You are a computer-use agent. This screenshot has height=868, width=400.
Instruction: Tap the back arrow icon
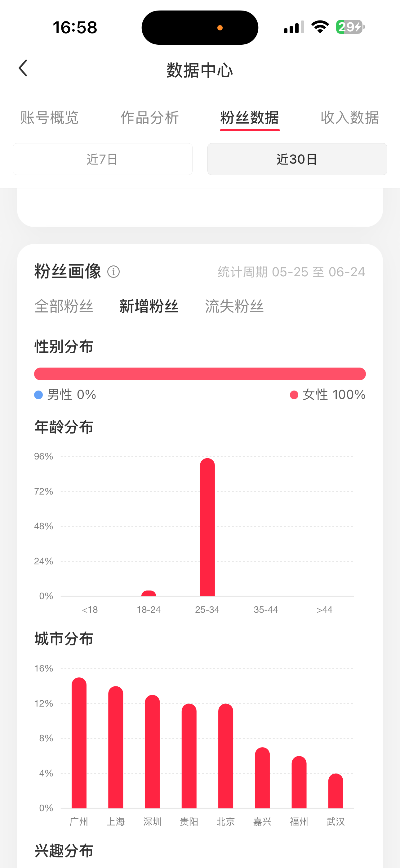[23, 68]
